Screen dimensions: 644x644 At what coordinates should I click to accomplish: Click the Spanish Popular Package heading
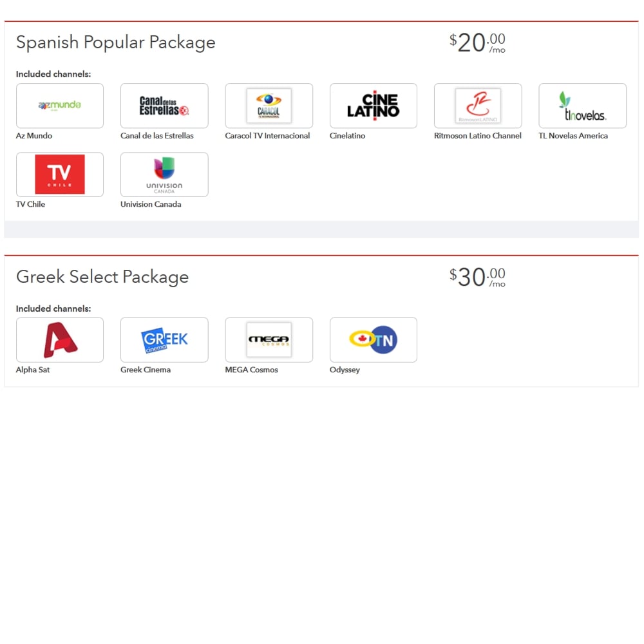click(116, 43)
